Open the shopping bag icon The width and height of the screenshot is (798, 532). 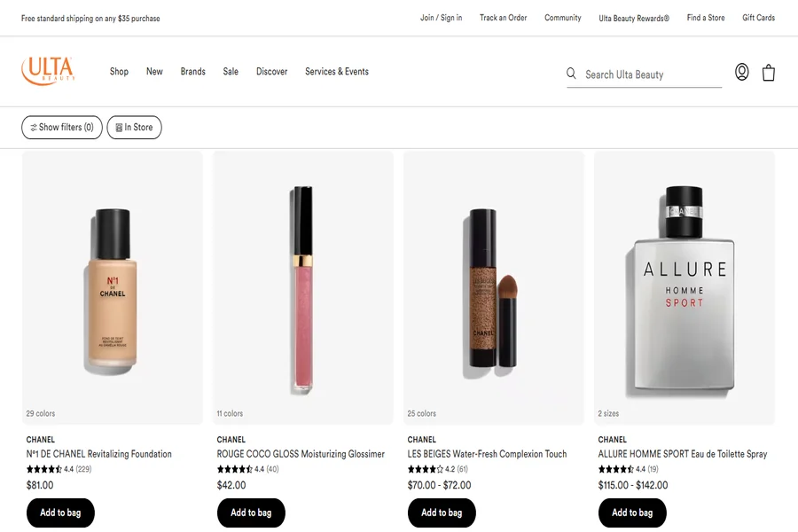pyautogui.click(x=769, y=73)
